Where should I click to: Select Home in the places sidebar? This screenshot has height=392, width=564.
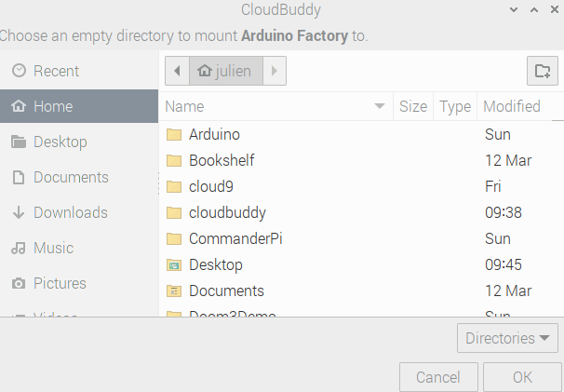(52, 106)
